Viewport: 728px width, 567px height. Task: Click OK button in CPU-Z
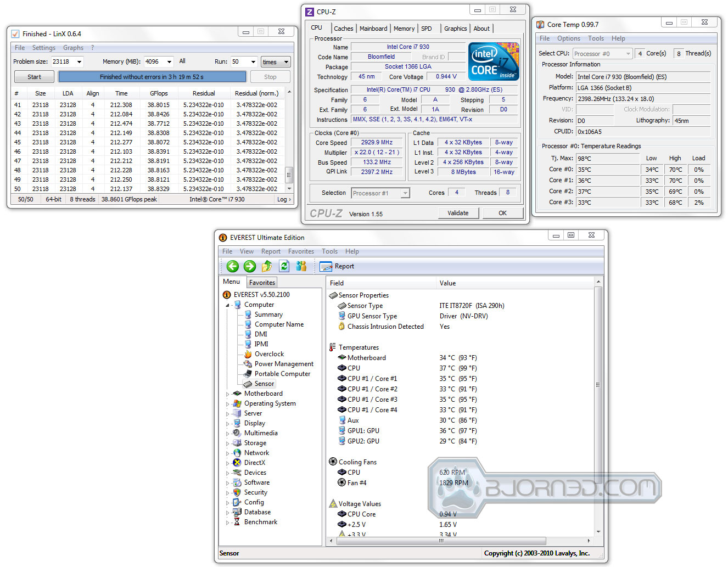pyautogui.click(x=502, y=213)
